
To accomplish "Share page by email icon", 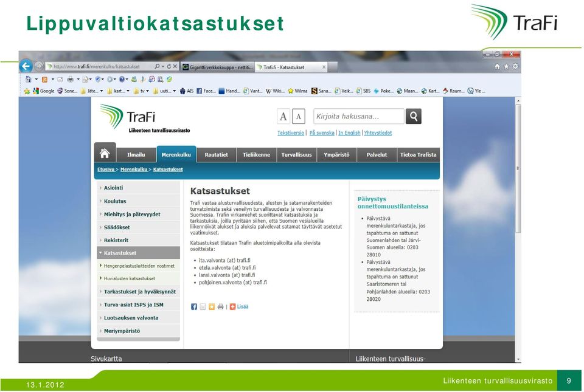I will [x=203, y=306].
